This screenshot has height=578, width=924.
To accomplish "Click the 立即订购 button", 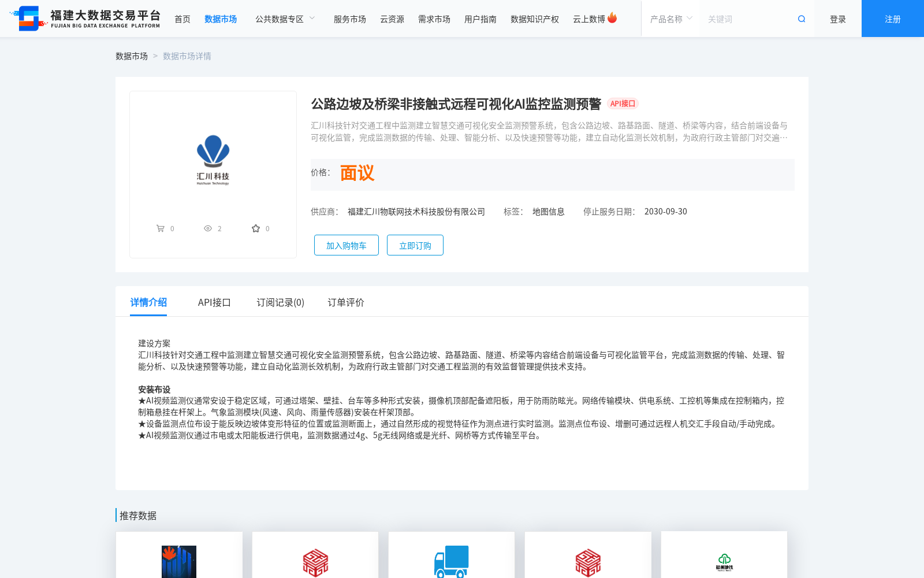I will [x=415, y=245].
